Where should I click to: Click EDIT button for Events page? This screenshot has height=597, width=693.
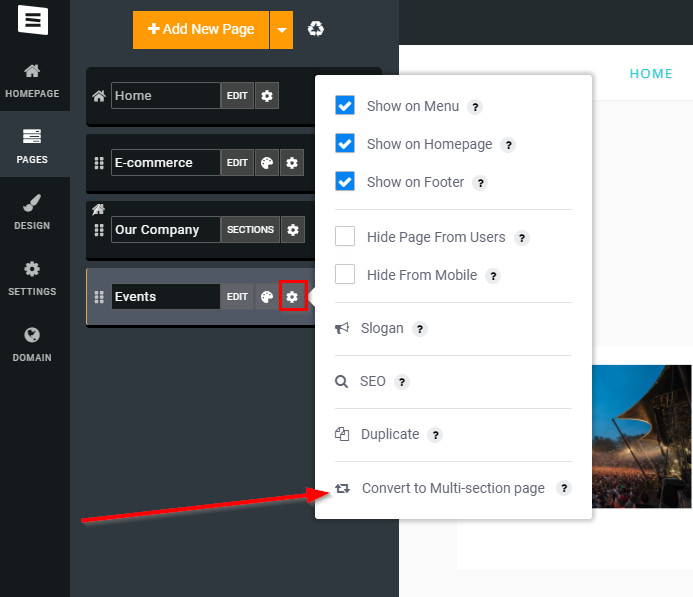(x=237, y=297)
